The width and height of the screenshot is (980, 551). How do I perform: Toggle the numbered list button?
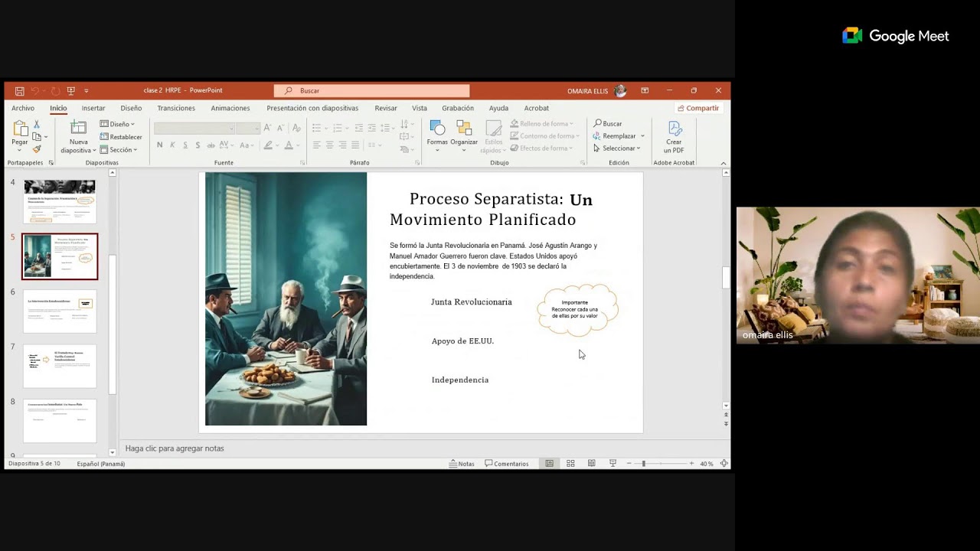coord(338,128)
